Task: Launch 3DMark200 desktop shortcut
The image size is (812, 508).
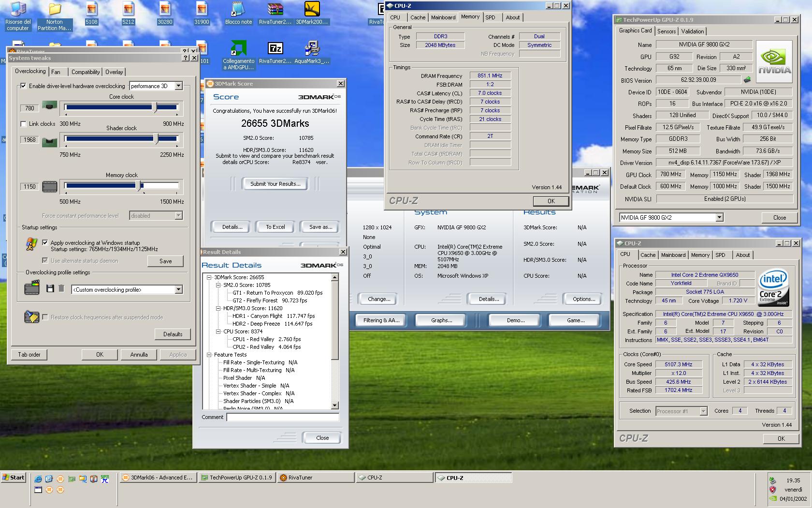Action: pyautogui.click(x=312, y=13)
